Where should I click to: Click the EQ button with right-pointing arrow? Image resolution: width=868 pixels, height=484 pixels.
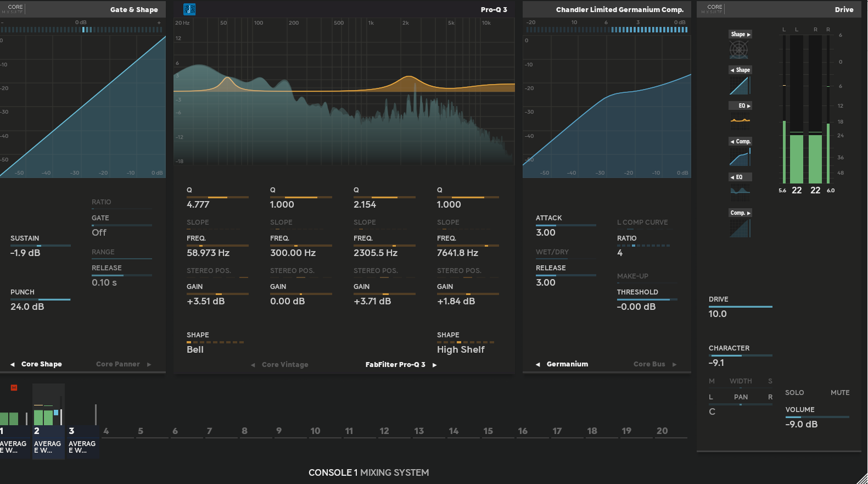pyautogui.click(x=740, y=105)
